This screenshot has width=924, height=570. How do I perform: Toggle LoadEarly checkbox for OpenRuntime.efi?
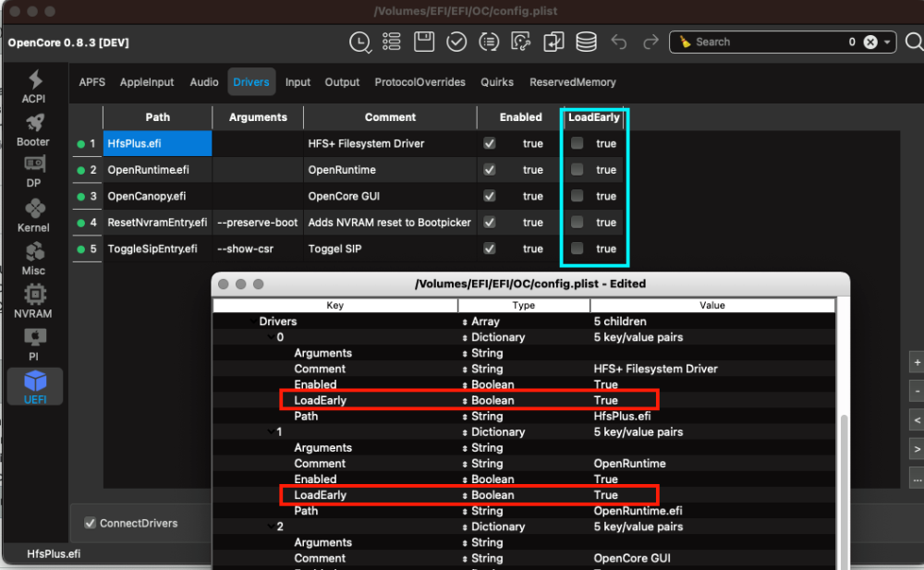577,170
